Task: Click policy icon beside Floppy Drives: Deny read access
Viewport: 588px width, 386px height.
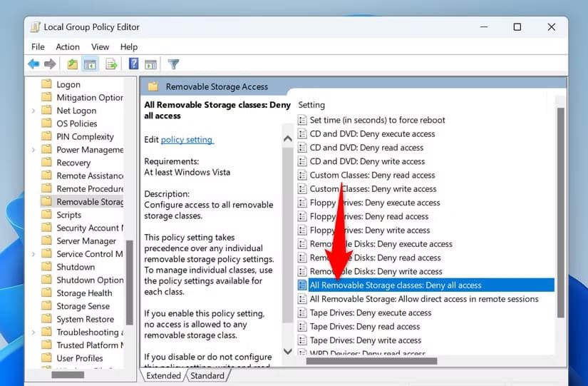Action: (x=302, y=217)
